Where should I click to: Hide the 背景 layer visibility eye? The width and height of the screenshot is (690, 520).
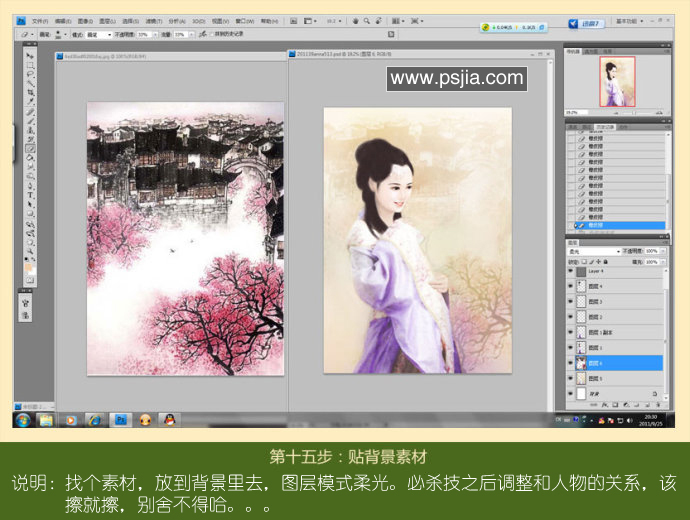click(570, 394)
